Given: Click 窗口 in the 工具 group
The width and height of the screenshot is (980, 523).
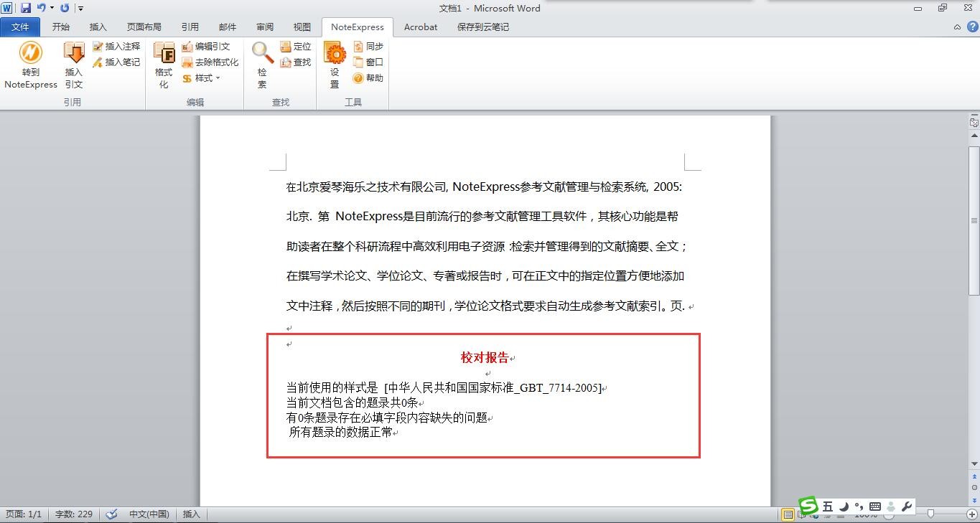Looking at the screenshot, I should 368,62.
